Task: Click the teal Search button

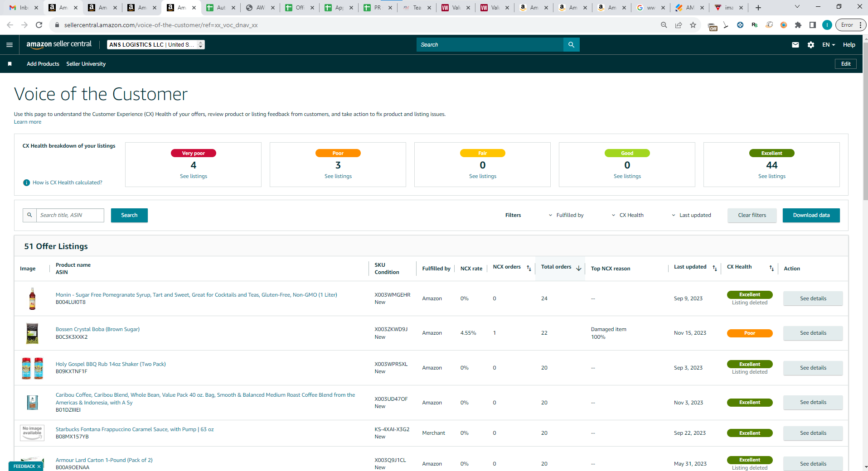Action: click(129, 215)
